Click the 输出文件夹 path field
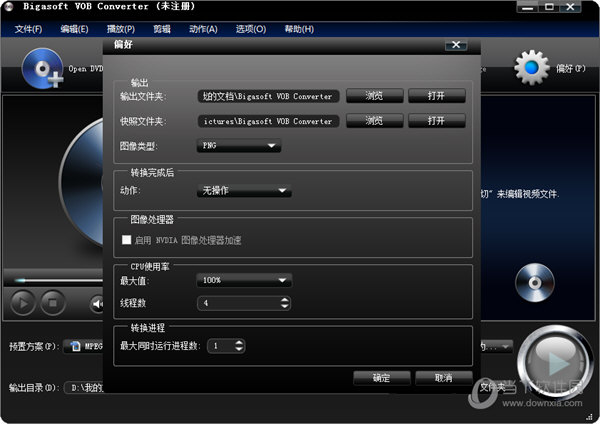The image size is (600, 424). [268, 96]
